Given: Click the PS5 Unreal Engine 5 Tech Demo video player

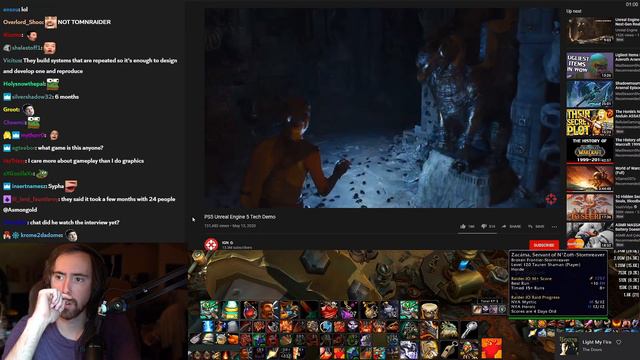Looking at the screenshot, I should point(382,108).
